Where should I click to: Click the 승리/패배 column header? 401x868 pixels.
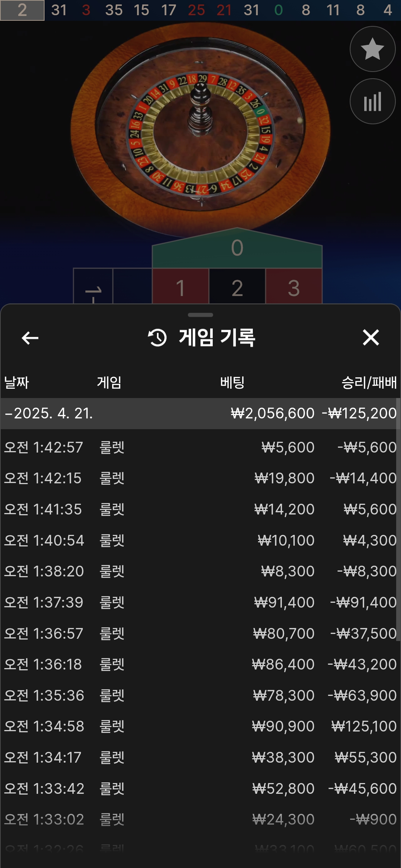click(369, 382)
